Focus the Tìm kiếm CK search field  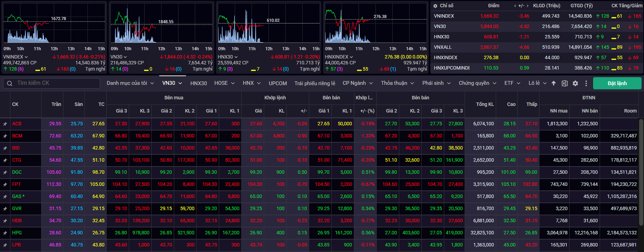point(52,83)
